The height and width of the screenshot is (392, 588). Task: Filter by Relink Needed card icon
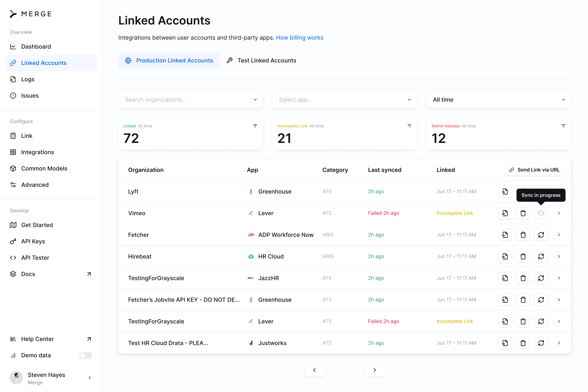(563, 126)
